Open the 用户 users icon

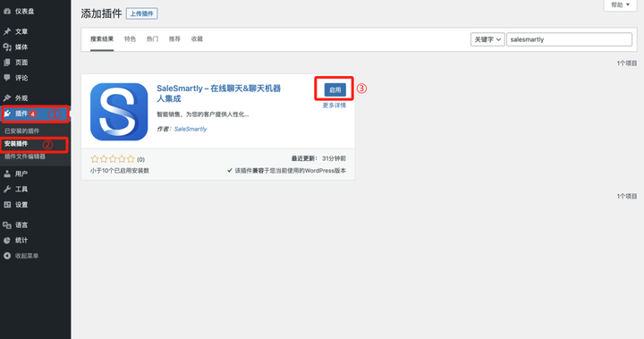(7, 174)
